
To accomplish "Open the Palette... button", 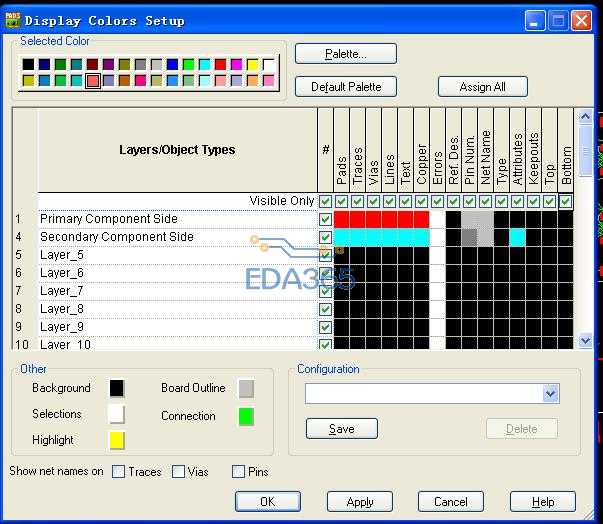I will click(x=346, y=54).
